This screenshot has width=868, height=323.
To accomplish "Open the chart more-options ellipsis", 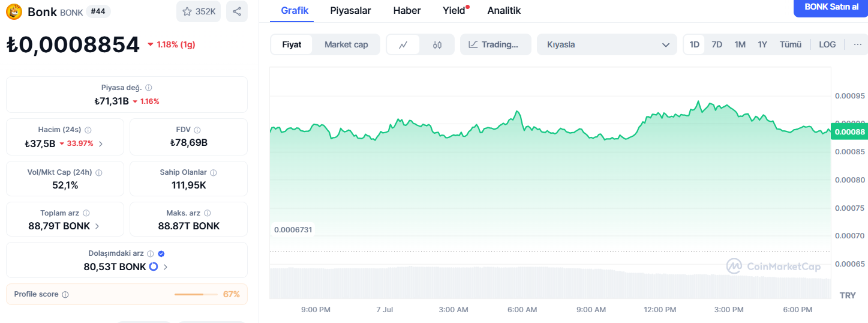I will (857, 44).
